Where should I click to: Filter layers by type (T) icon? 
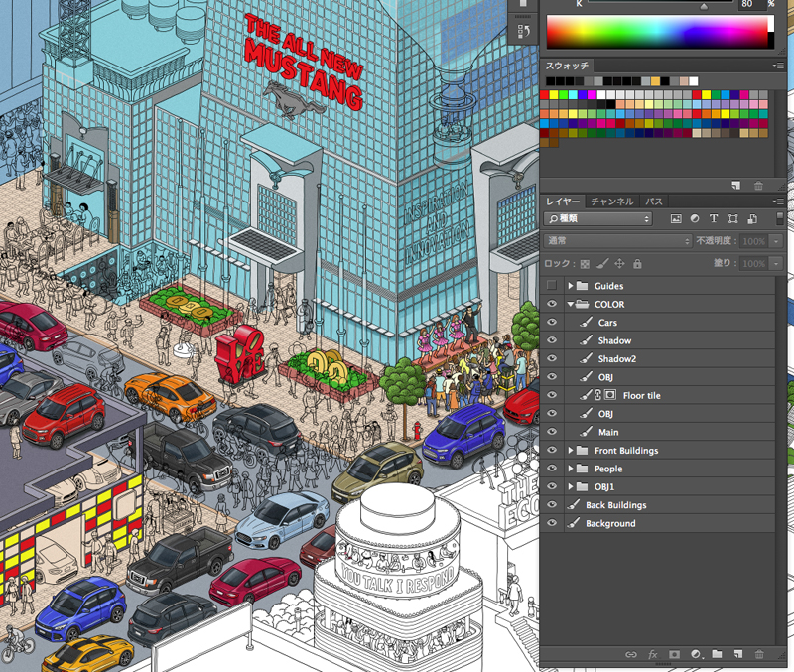714,218
